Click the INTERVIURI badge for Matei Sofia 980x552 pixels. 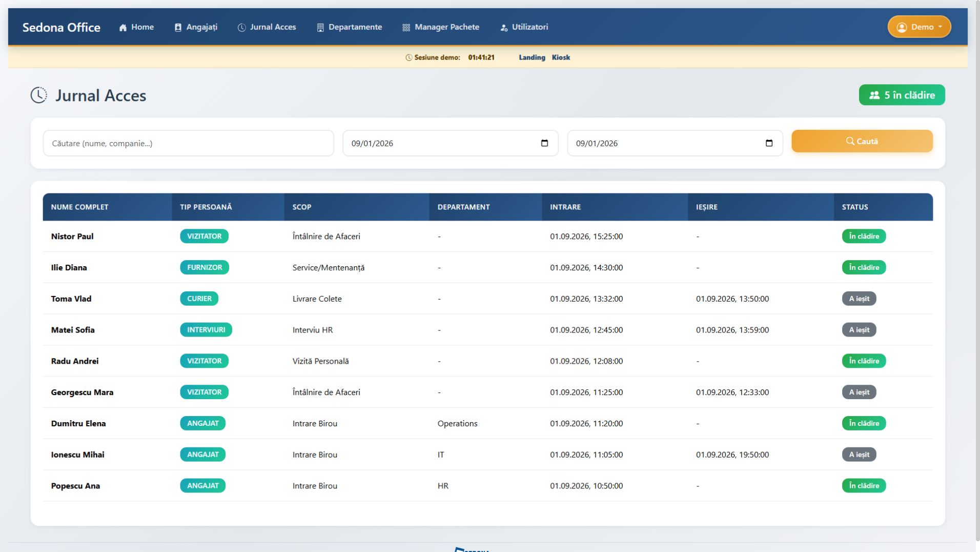tap(206, 330)
